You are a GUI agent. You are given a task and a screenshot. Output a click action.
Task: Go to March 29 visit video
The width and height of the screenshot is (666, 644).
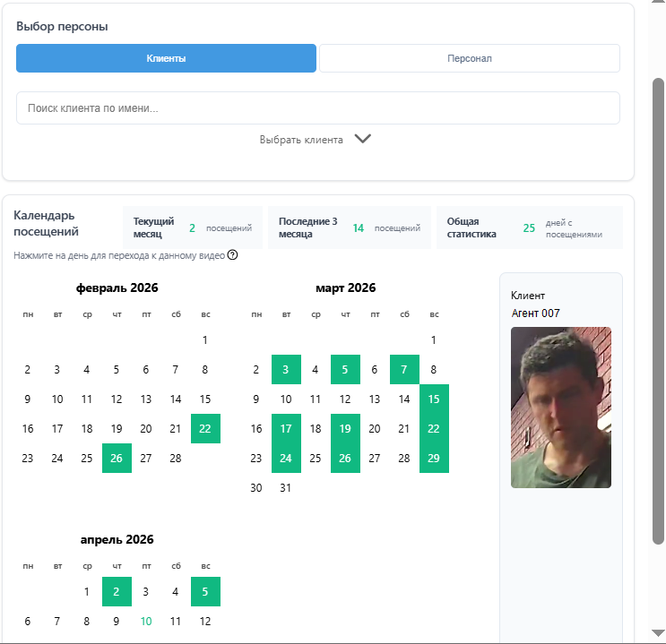(434, 458)
